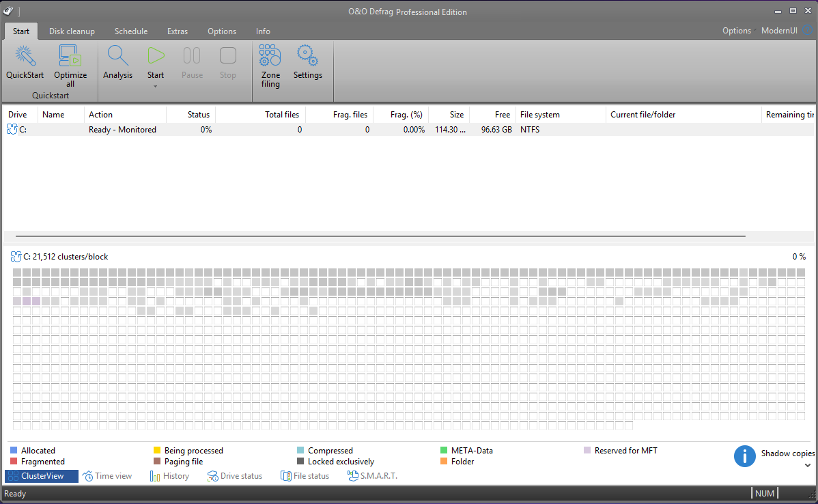
Task: Open the Disk cleanup tab
Action: click(x=72, y=31)
